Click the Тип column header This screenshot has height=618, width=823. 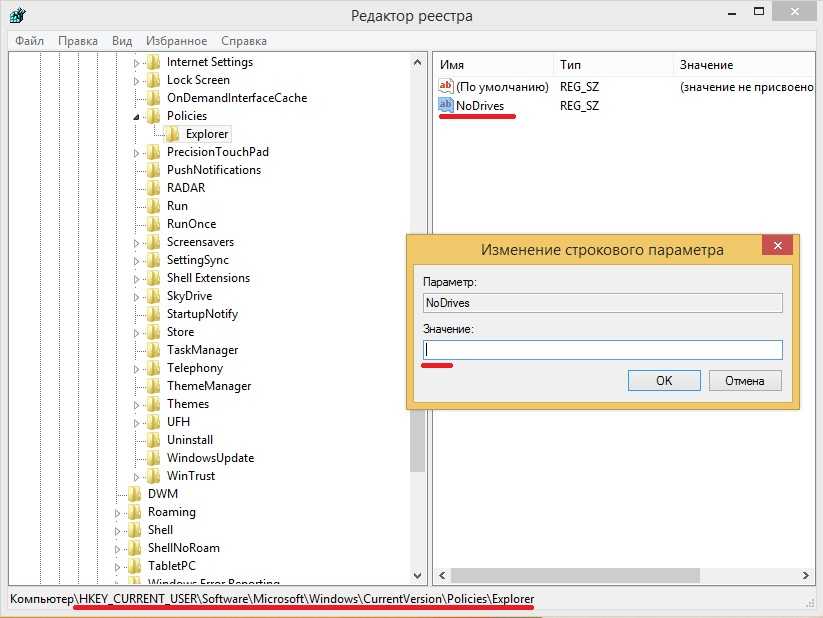571,65
